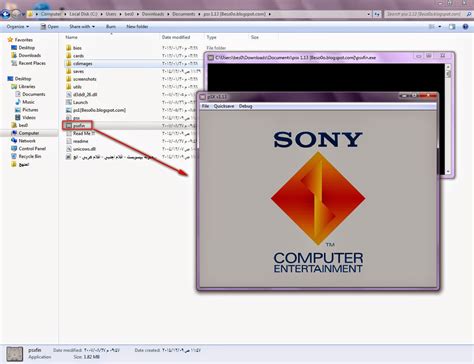
Task: Select the 'utils' folder
Action: point(74,87)
